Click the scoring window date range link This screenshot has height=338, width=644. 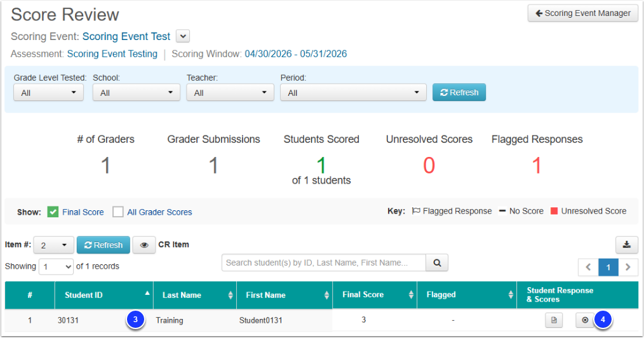click(x=296, y=54)
